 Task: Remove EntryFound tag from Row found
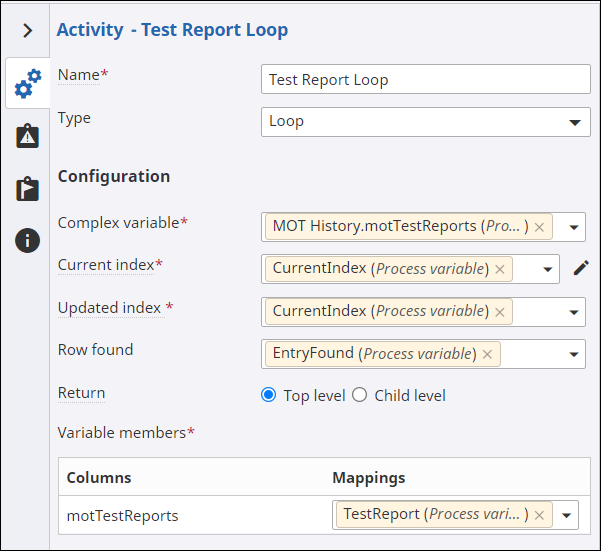tap(487, 354)
